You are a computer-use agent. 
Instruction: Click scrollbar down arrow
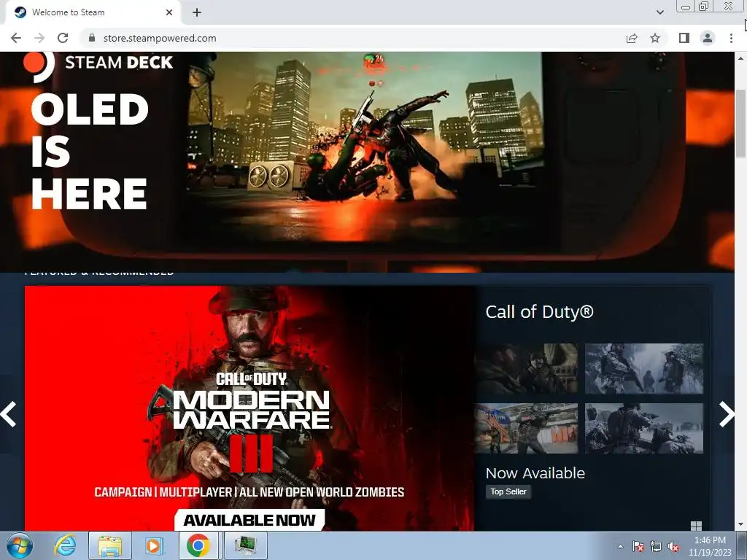(x=740, y=525)
